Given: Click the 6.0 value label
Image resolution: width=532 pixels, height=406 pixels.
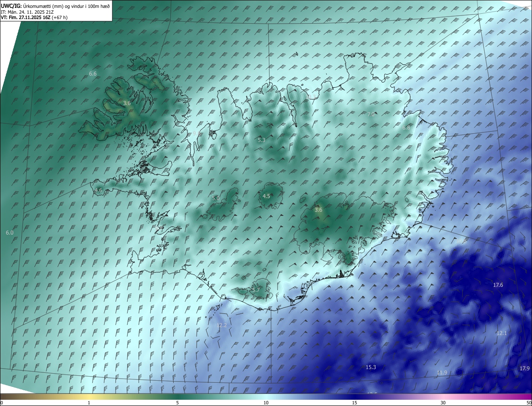Looking at the screenshot, I should coord(10,233).
